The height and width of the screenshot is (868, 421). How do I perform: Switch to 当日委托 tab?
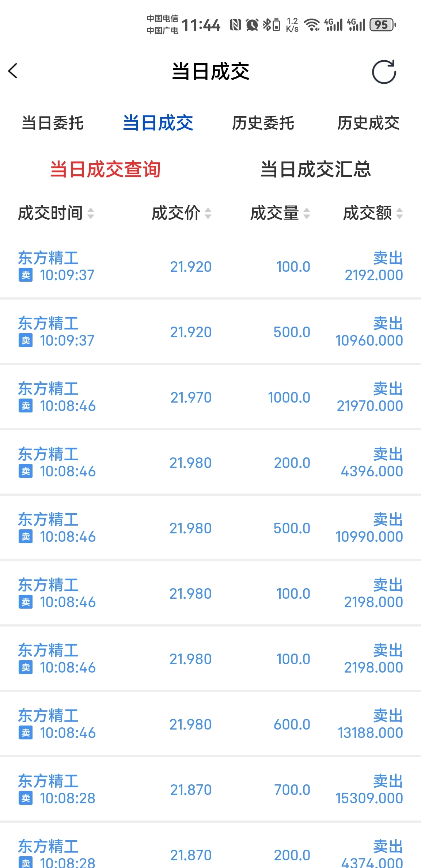click(53, 123)
